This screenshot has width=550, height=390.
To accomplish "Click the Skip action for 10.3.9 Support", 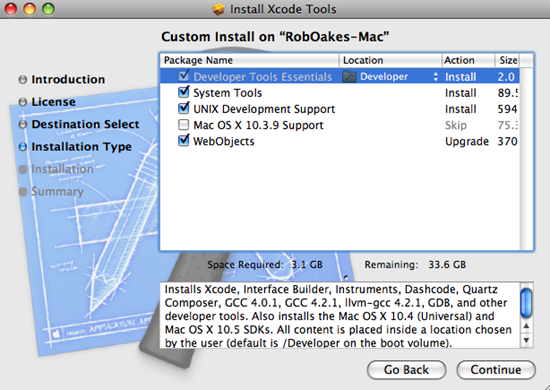I will click(x=456, y=125).
